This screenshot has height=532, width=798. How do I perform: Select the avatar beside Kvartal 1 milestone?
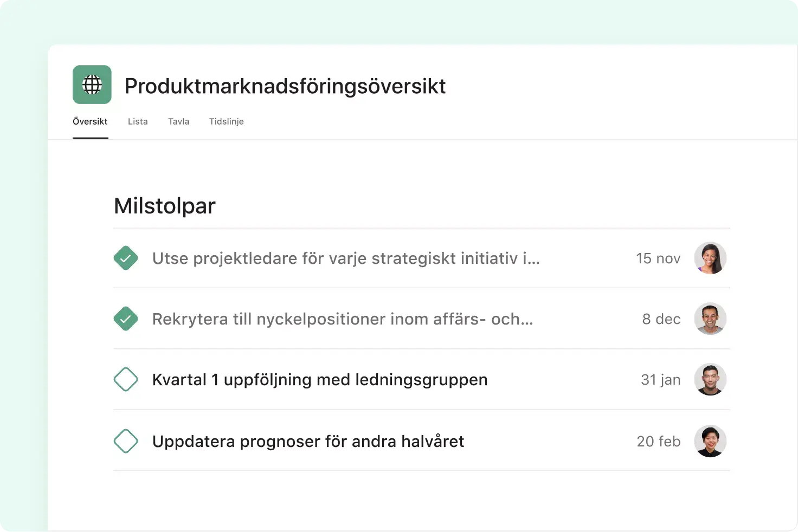coord(710,379)
